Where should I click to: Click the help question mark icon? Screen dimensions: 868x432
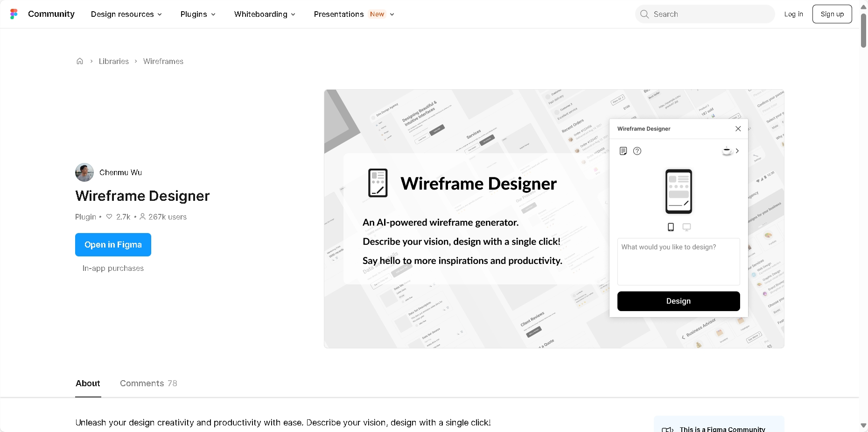(637, 151)
